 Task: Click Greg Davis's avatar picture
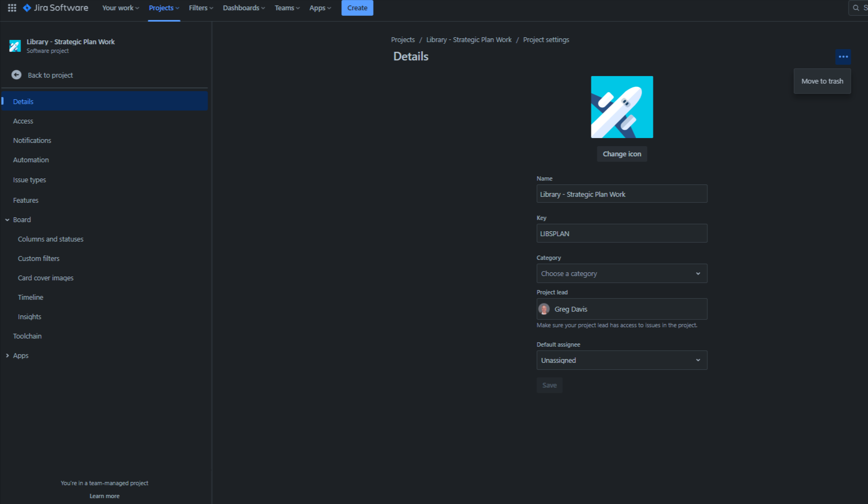pyautogui.click(x=545, y=309)
